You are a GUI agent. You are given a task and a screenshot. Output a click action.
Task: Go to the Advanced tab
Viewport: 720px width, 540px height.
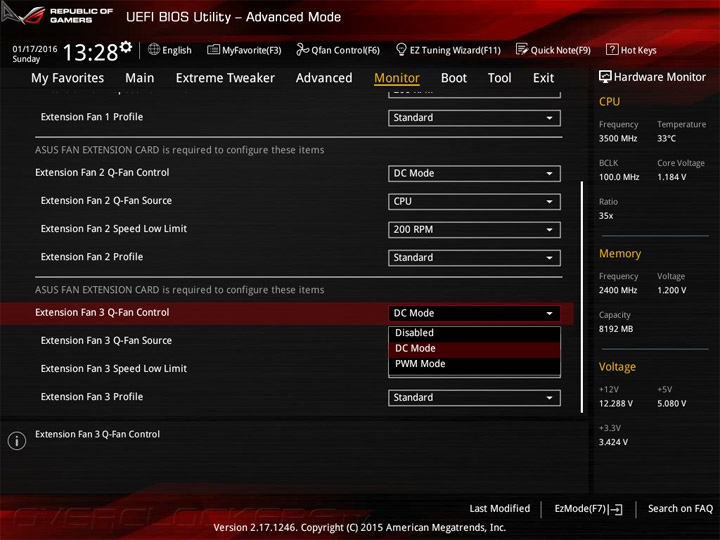coord(324,78)
